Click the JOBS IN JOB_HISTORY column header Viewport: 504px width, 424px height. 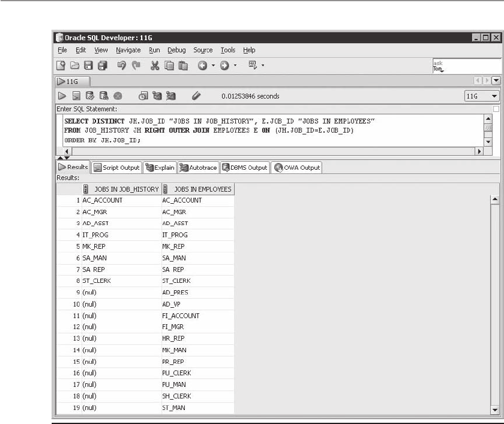point(122,189)
